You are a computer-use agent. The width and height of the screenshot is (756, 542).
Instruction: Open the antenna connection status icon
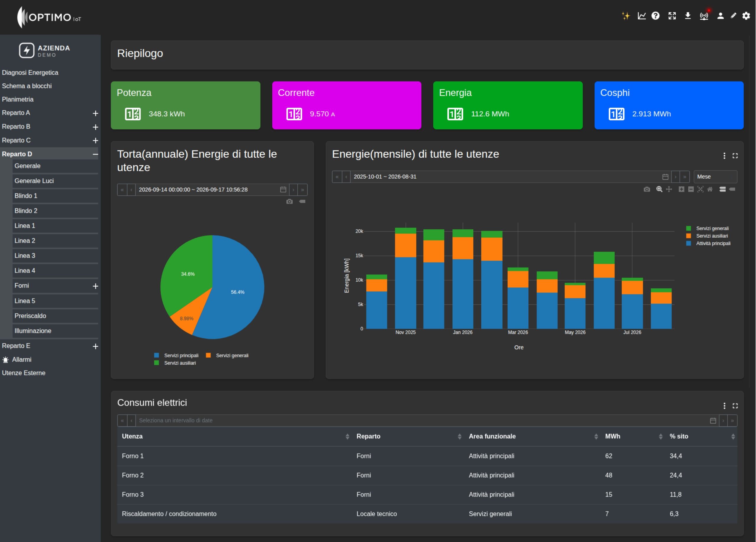(x=704, y=16)
